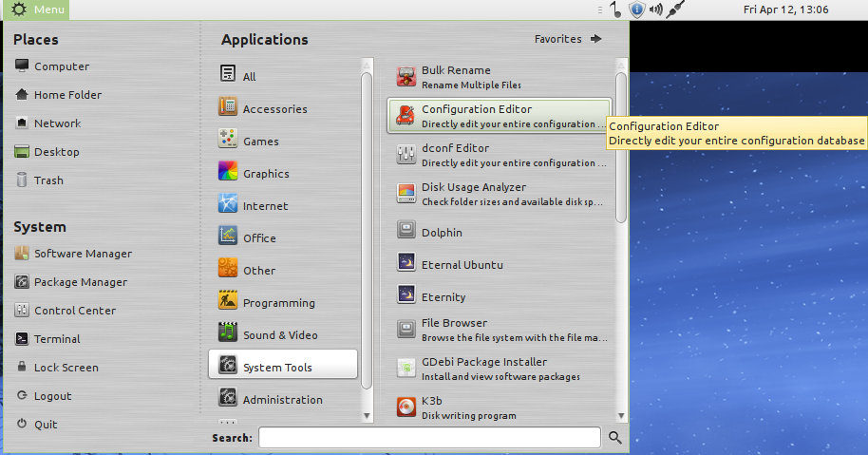Click the search magnifier icon
868x455 pixels.
click(615, 437)
